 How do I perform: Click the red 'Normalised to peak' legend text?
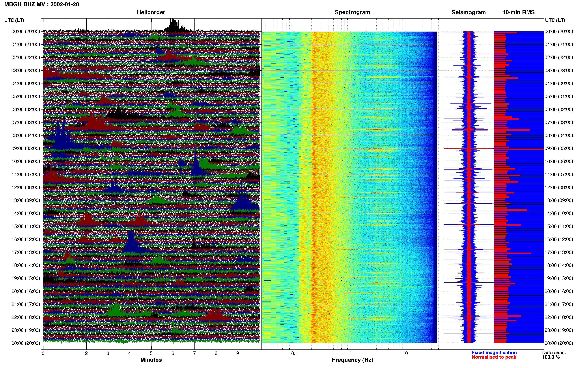pyautogui.click(x=494, y=357)
